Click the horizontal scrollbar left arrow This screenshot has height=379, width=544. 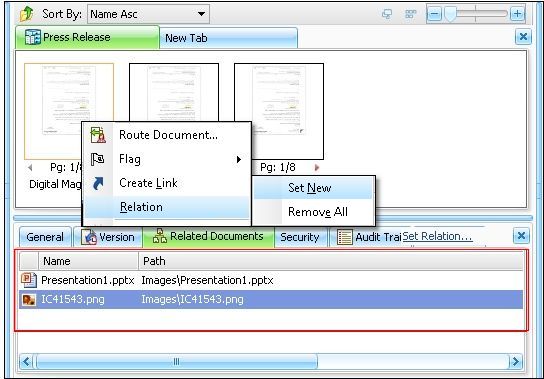pos(26,362)
